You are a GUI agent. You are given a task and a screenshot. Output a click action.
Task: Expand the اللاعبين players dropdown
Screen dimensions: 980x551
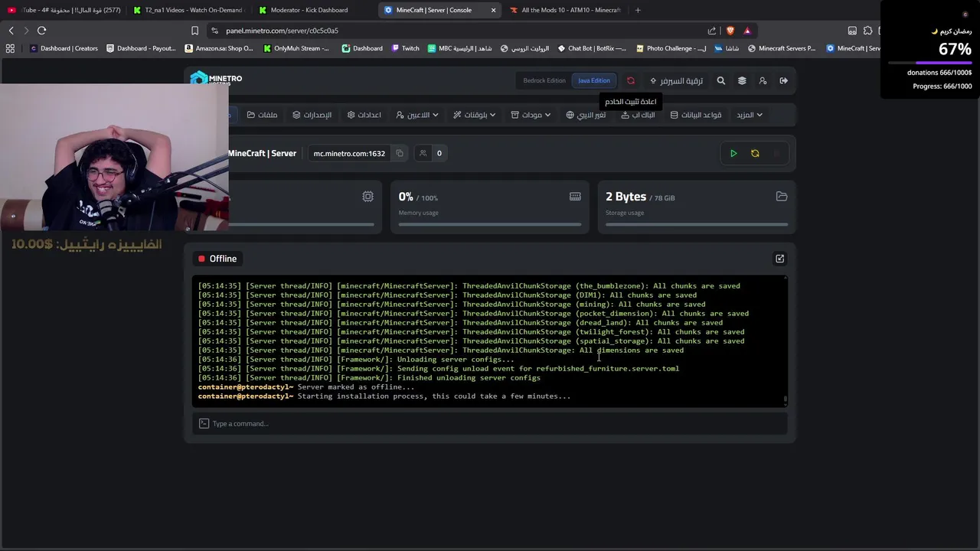[417, 115]
